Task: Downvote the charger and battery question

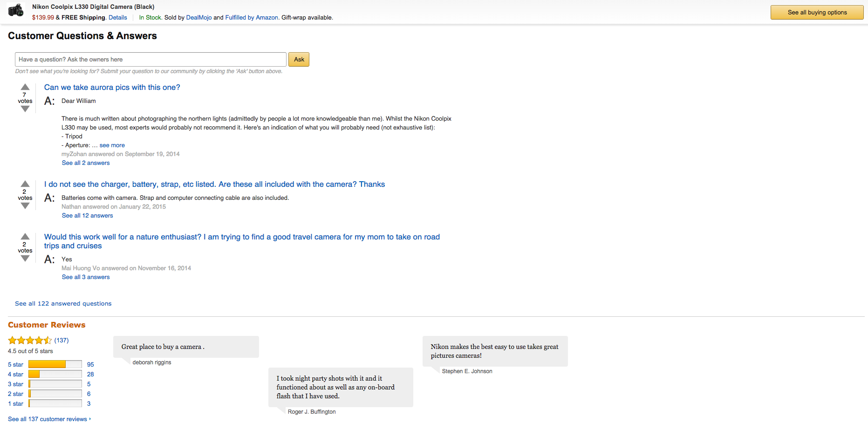Action: pos(25,206)
